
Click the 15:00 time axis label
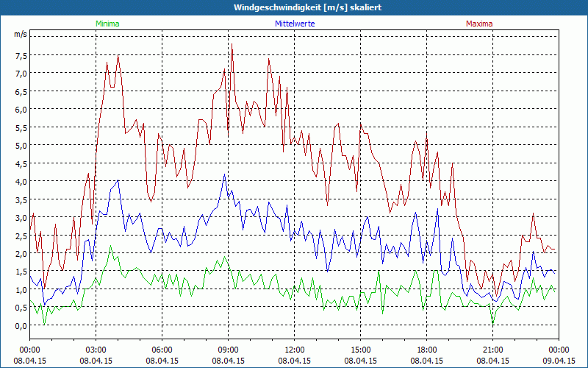coord(360,350)
